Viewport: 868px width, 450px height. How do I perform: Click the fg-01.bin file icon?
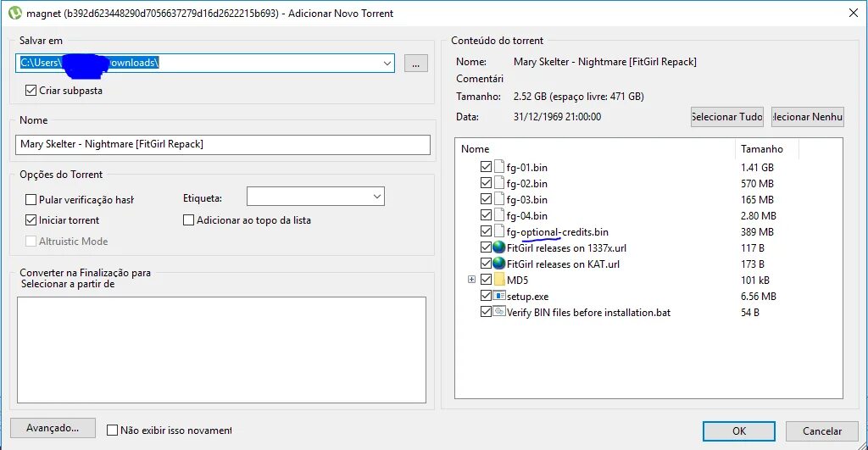498,167
